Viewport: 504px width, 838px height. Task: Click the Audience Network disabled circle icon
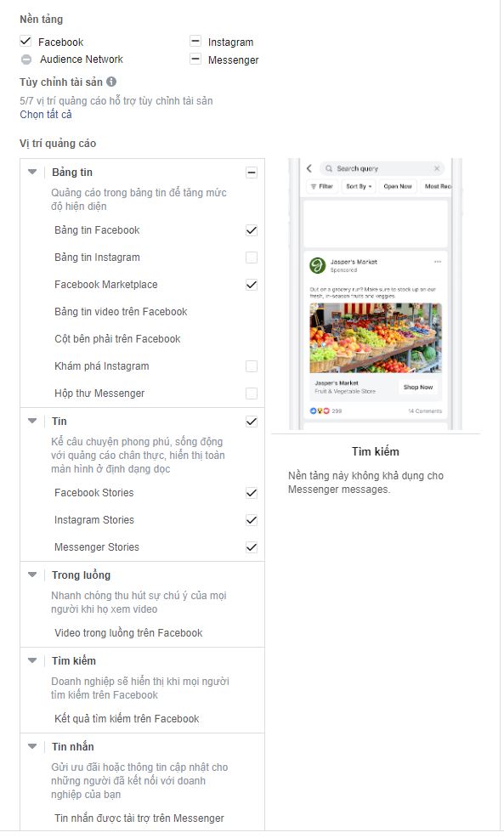(x=26, y=59)
